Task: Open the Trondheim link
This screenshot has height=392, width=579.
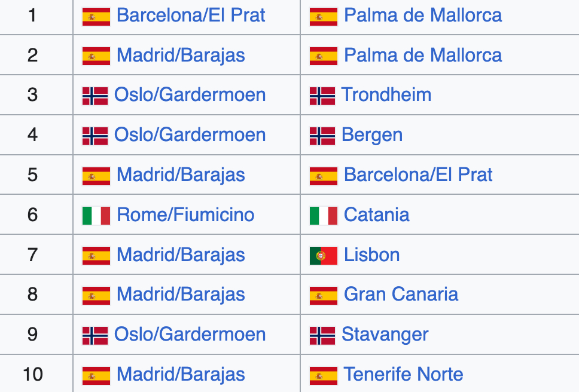Action: pos(386,95)
